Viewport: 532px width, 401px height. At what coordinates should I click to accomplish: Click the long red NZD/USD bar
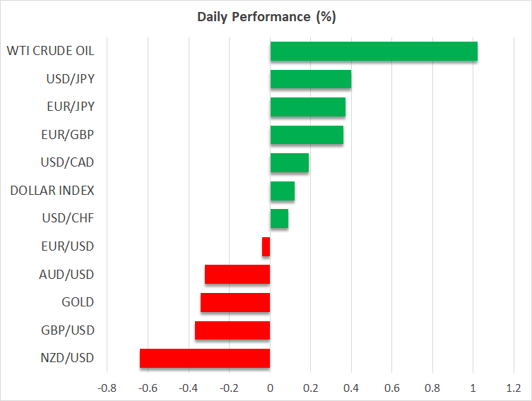coord(205,358)
